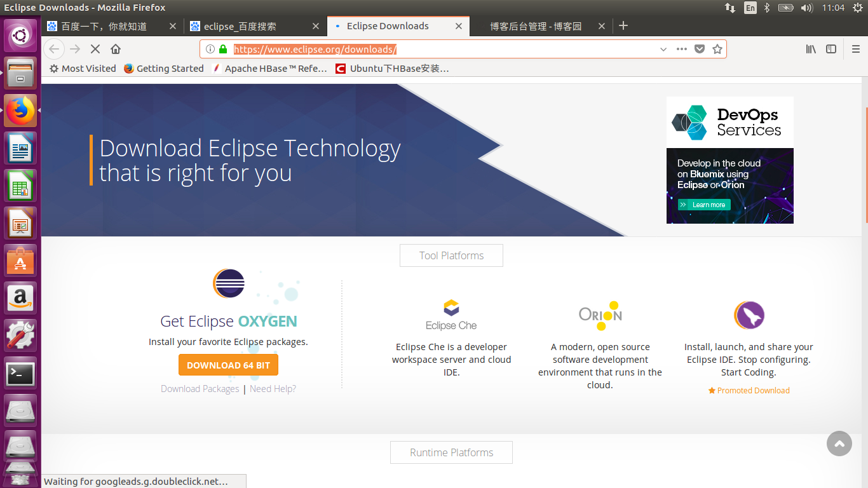
Task: Bookmark this page with star
Action: (x=717, y=49)
